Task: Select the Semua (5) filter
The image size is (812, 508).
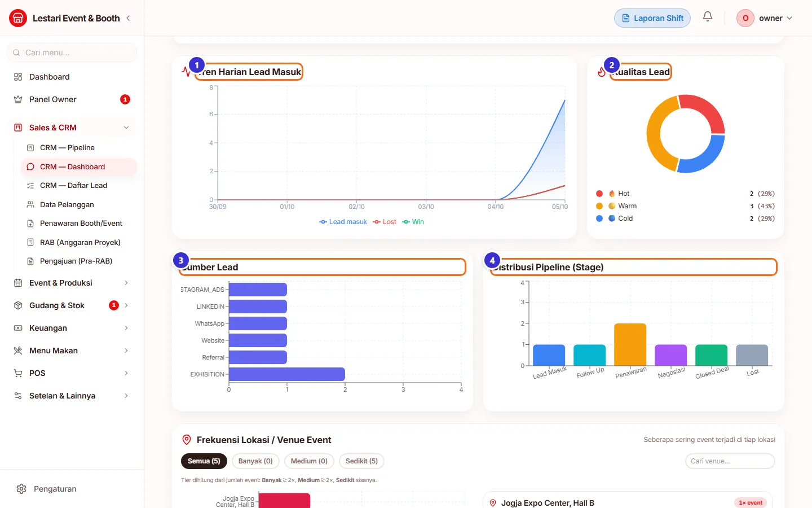Action: click(204, 461)
